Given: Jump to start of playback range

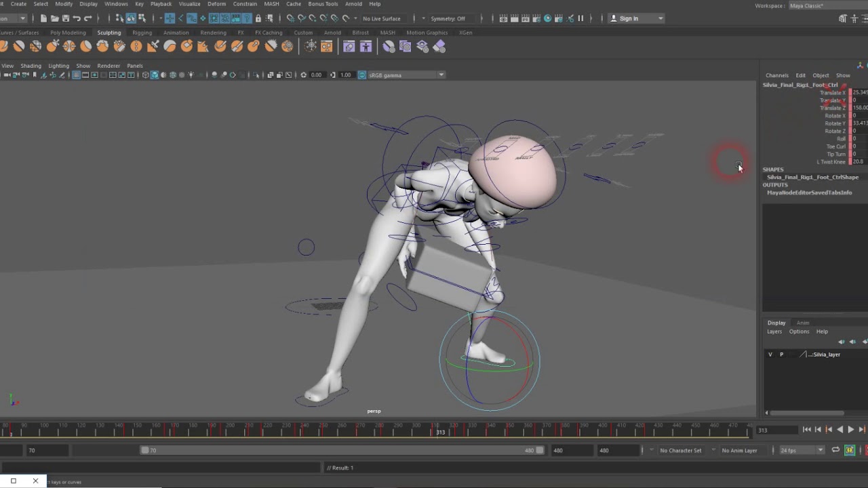Looking at the screenshot, I should pos(806,430).
